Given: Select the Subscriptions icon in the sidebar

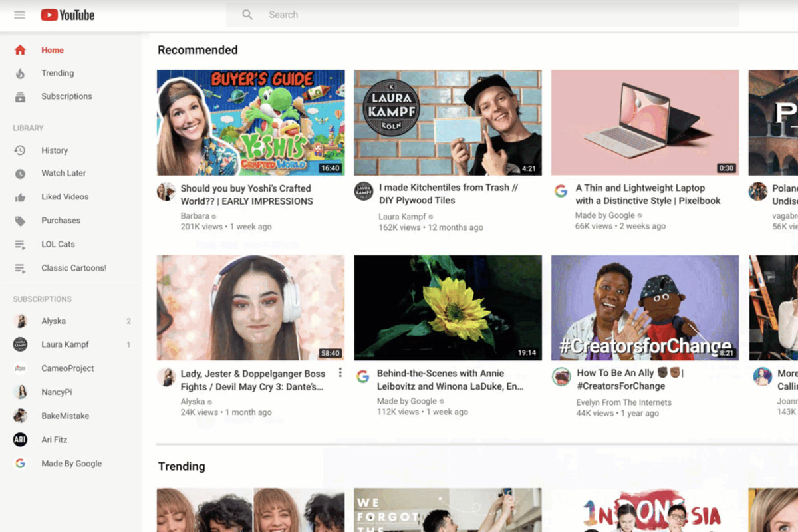Looking at the screenshot, I should pyautogui.click(x=20, y=96).
